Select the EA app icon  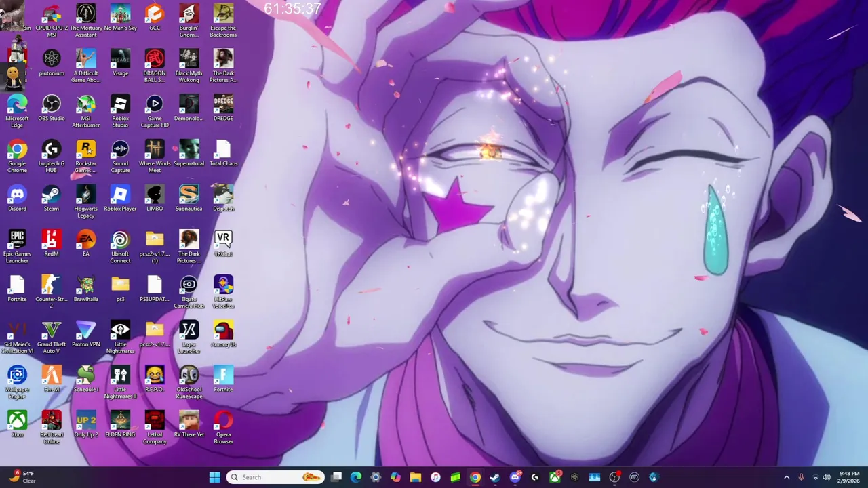pos(86,244)
